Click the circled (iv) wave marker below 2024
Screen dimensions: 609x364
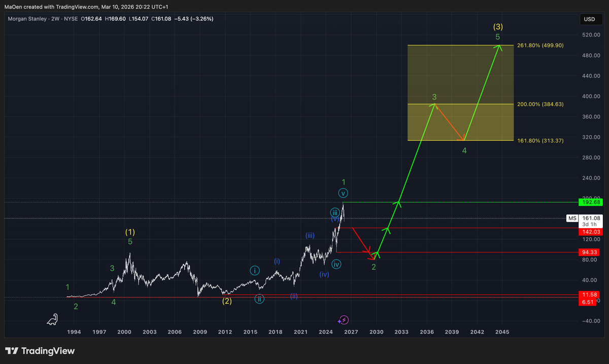tap(336, 264)
